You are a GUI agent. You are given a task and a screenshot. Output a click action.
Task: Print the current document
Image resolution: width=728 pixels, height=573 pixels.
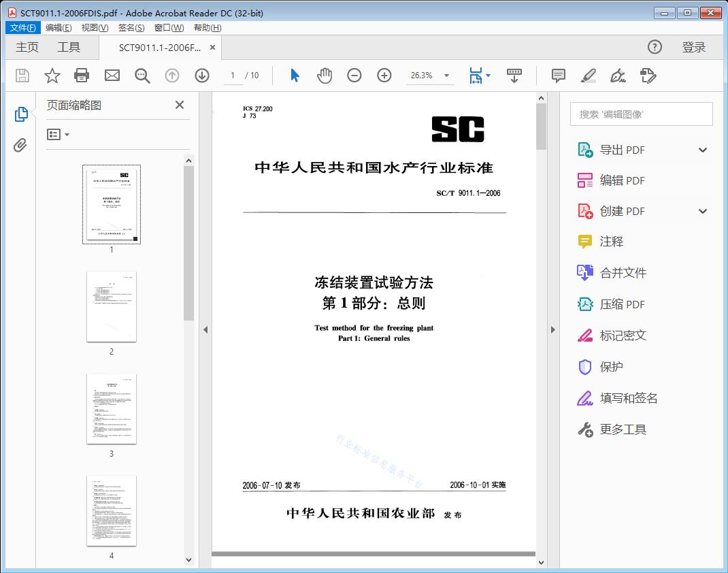click(x=82, y=76)
